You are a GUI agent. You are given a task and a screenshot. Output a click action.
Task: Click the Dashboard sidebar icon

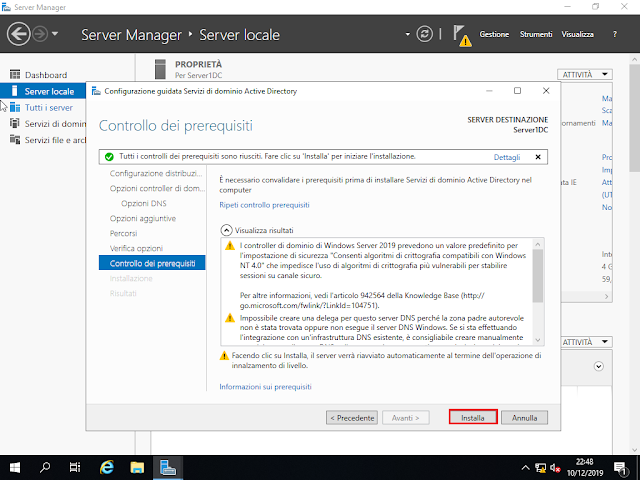pos(15,75)
